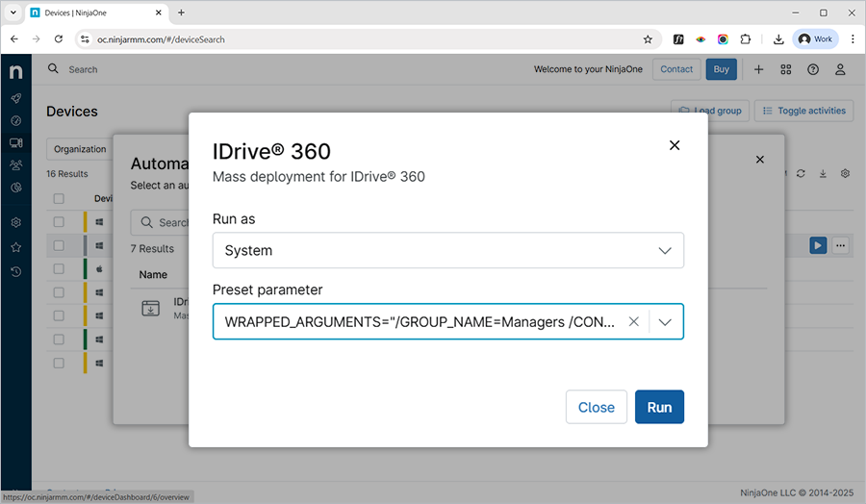The height and width of the screenshot is (504, 866).
Task: Check the checkbox on the Apple device row
Action: 59,269
